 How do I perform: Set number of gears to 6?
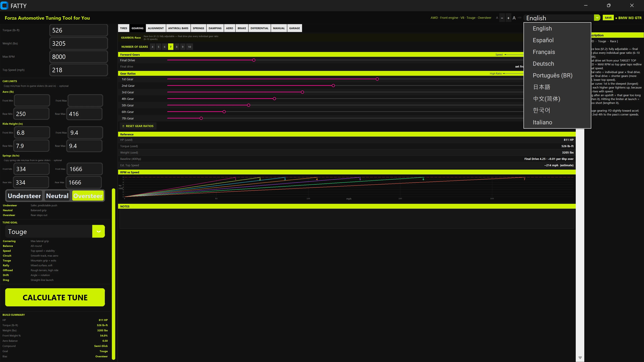(x=165, y=47)
